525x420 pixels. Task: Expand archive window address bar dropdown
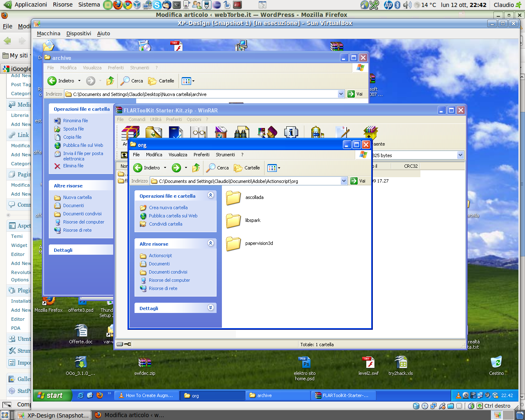coord(341,94)
